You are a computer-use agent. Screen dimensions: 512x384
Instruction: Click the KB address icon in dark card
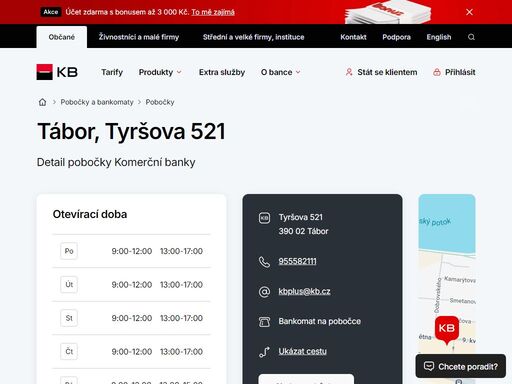click(264, 218)
